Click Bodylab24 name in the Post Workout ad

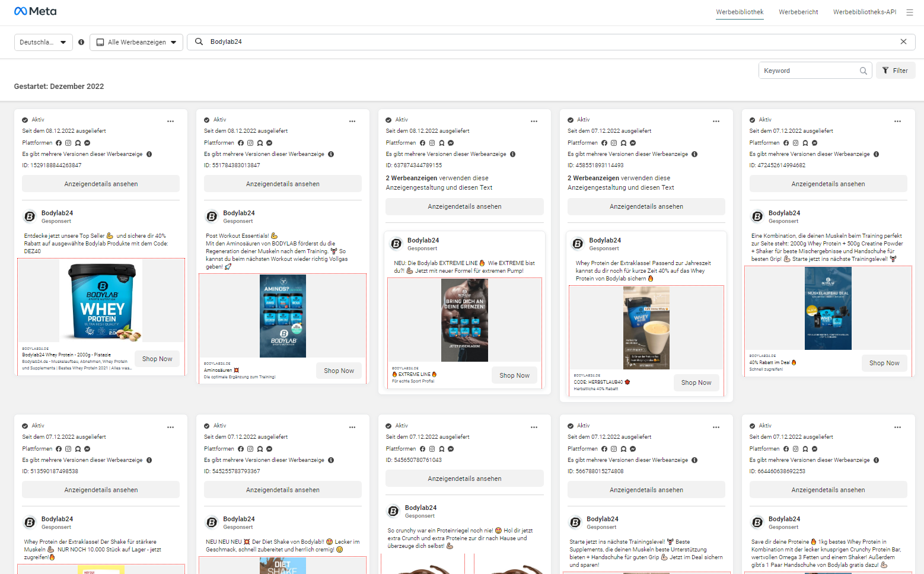click(239, 213)
